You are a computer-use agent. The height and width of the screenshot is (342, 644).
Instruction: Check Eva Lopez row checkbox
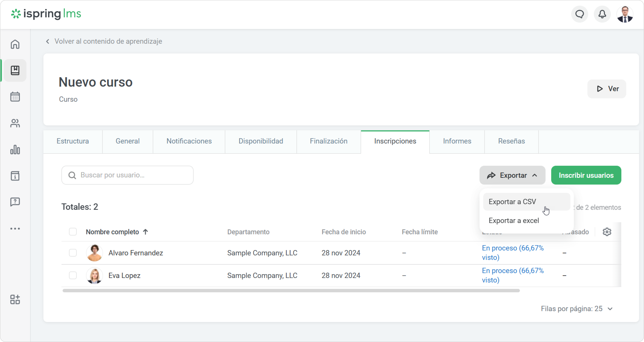click(73, 275)
